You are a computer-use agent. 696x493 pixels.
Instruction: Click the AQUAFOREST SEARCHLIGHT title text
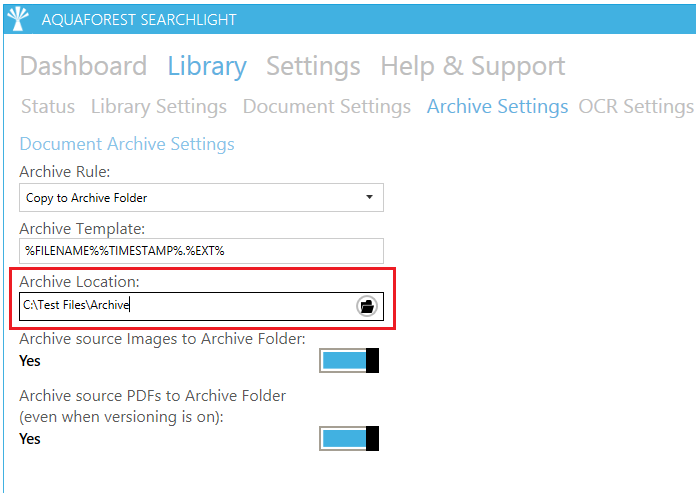point(139,20)
